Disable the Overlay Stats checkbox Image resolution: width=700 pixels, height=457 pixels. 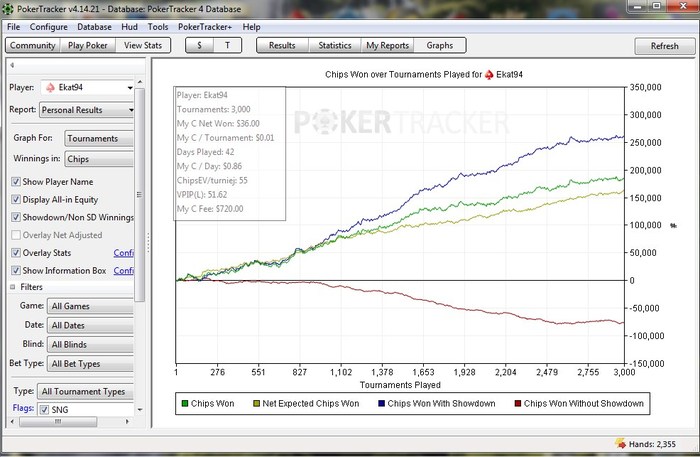[16, 252]
